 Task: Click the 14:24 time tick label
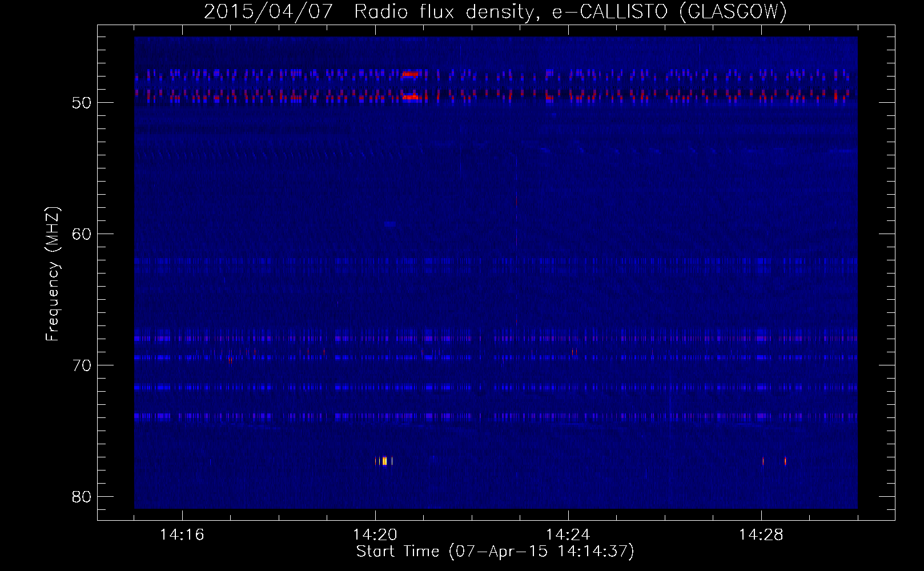[568, 534]
